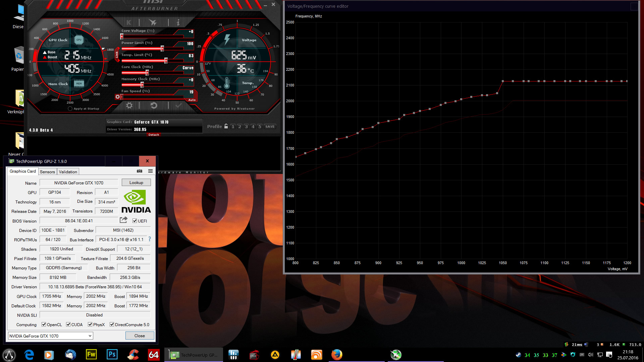This screenshot has width=644, height=362.
Task: Switch to the Sensors tab
Action: click(x=47, y=172)
